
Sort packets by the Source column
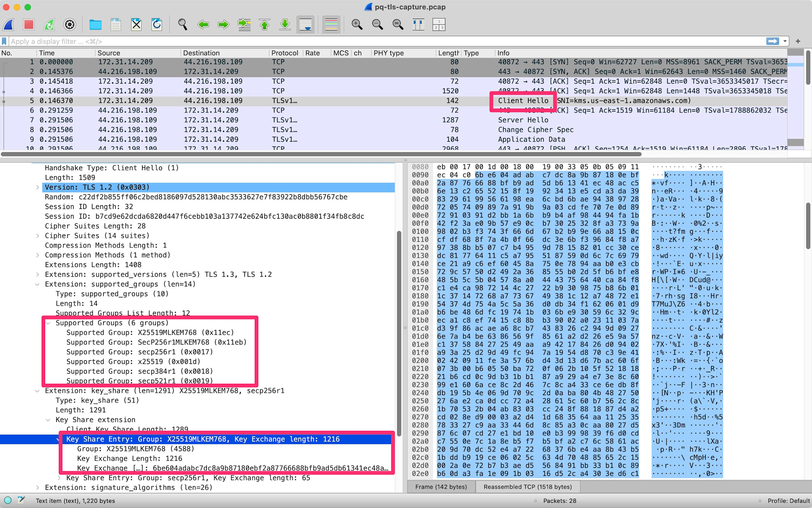tap(137, 53)
